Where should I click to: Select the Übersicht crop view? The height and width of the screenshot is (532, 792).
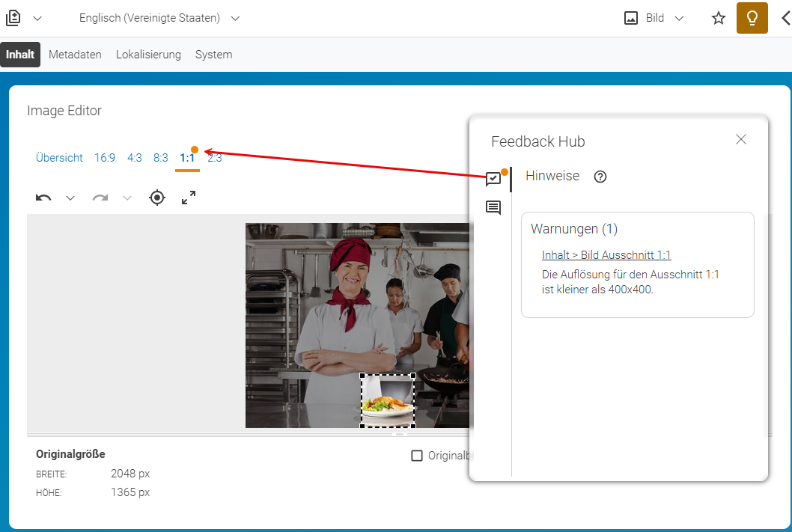[x=59, y=157]
